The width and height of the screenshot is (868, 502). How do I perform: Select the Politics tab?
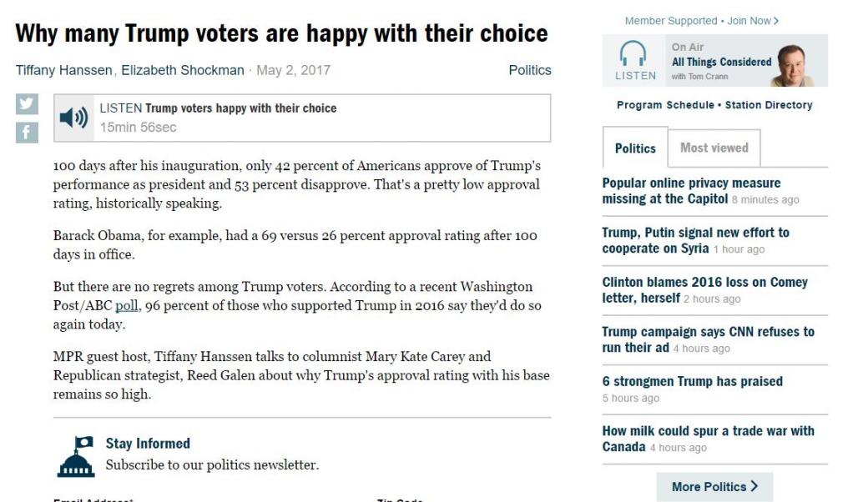coord(635,148)
